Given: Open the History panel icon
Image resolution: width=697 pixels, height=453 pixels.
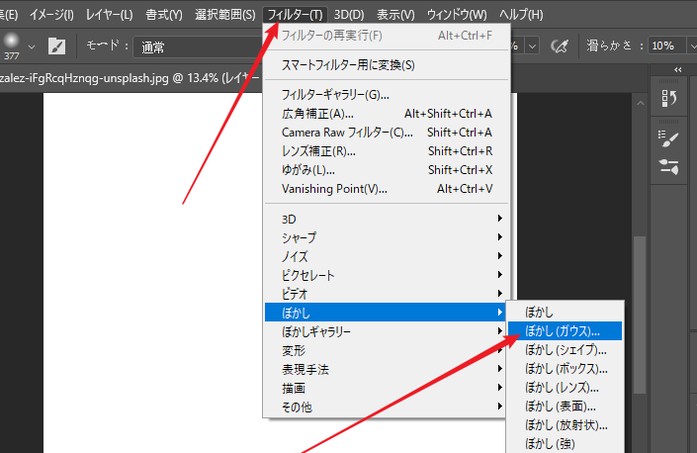Looking at the screenshot, I should (669, 98).
